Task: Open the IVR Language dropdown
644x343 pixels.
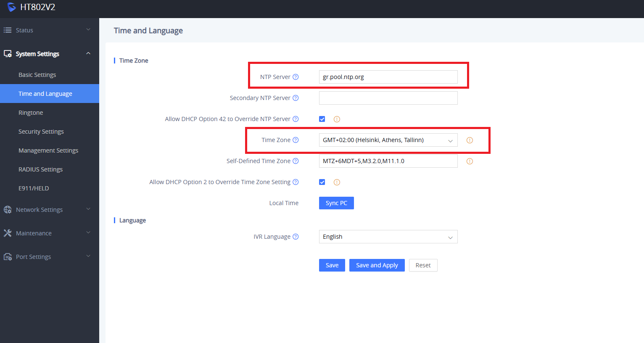Action: pos(388,237)
